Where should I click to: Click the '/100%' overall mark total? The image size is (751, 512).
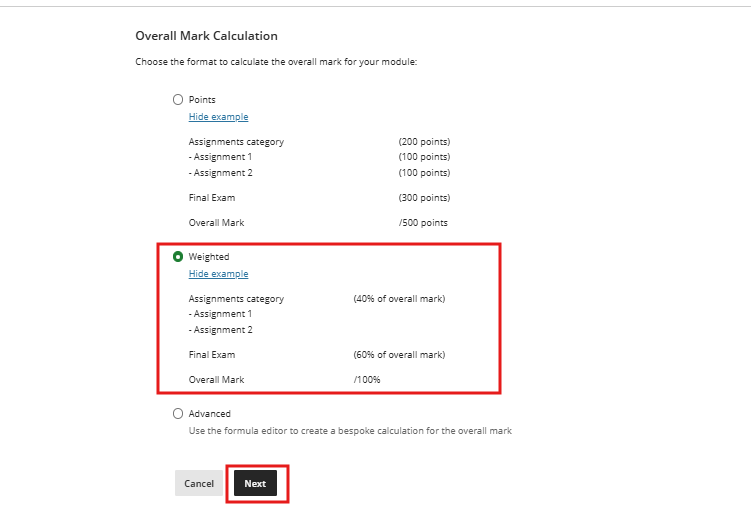pyautogui.click(x=367, y=380)
